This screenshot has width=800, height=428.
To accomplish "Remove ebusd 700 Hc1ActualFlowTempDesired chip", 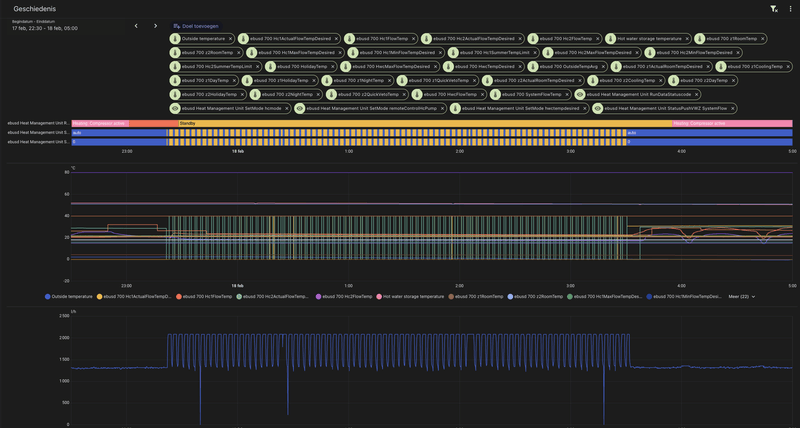I will 336,39.
